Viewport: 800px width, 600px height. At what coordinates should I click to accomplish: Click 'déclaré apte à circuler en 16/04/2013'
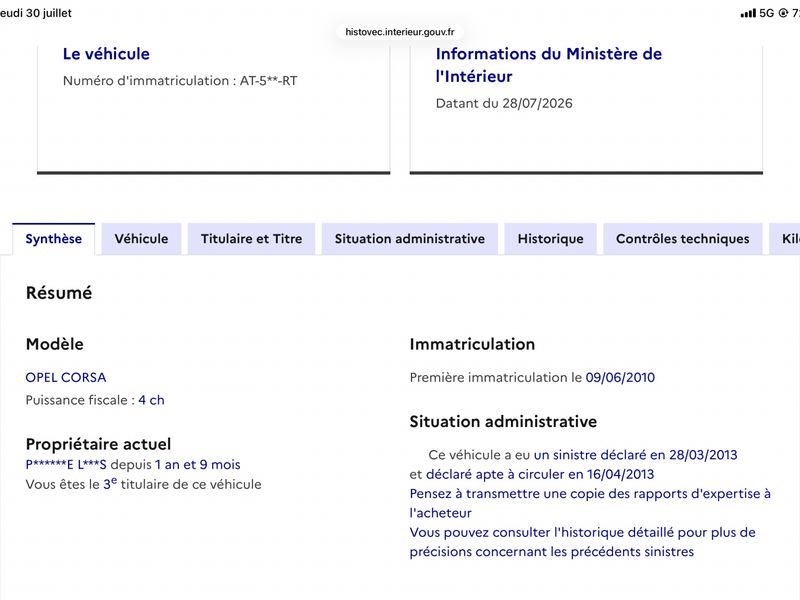(x=540, y=474)
